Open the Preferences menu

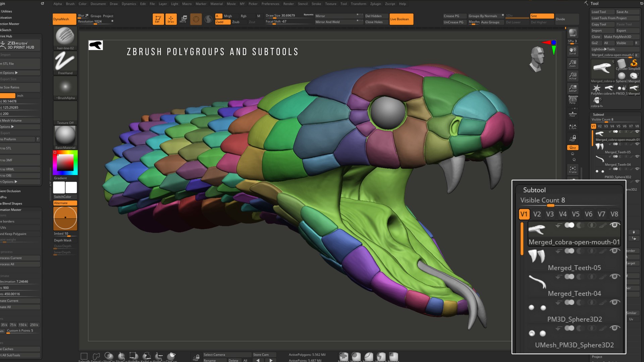[270, 4]
